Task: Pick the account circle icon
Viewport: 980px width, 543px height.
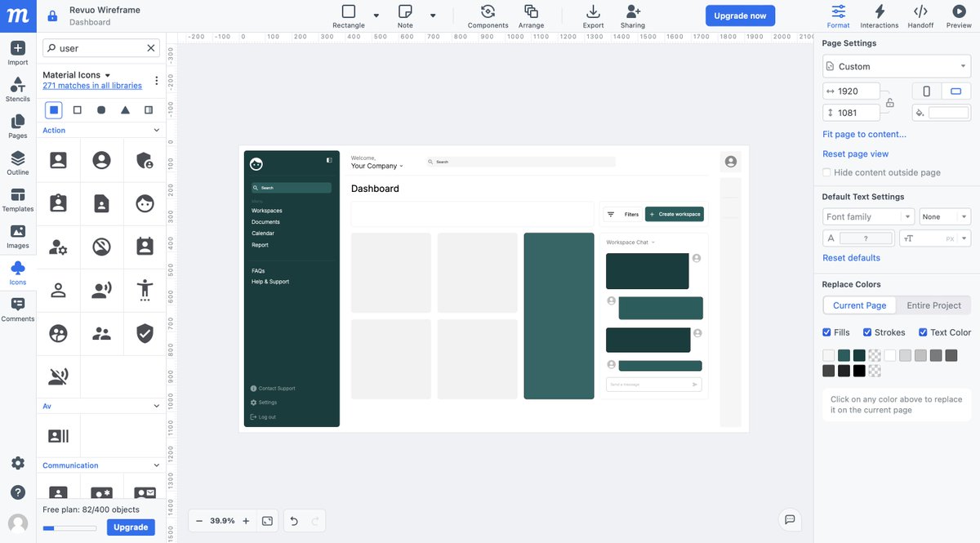Action: pos(101,160)
